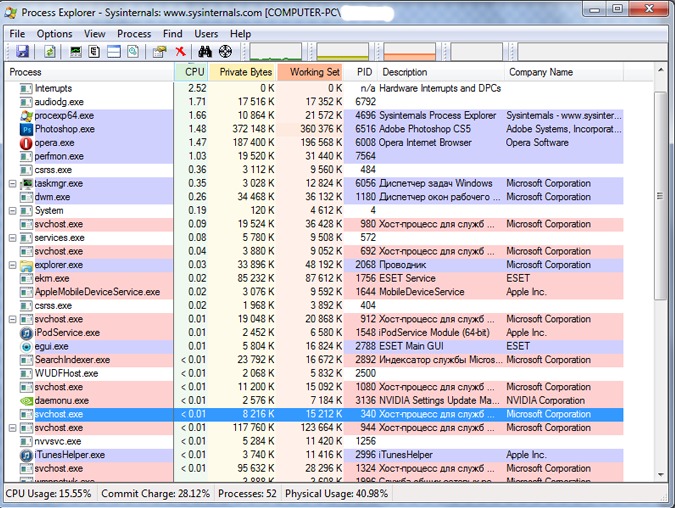This screenshot has height=508, width=675.
Task: Collapse the services.exe tree node
Action: [x=13, y=238]
